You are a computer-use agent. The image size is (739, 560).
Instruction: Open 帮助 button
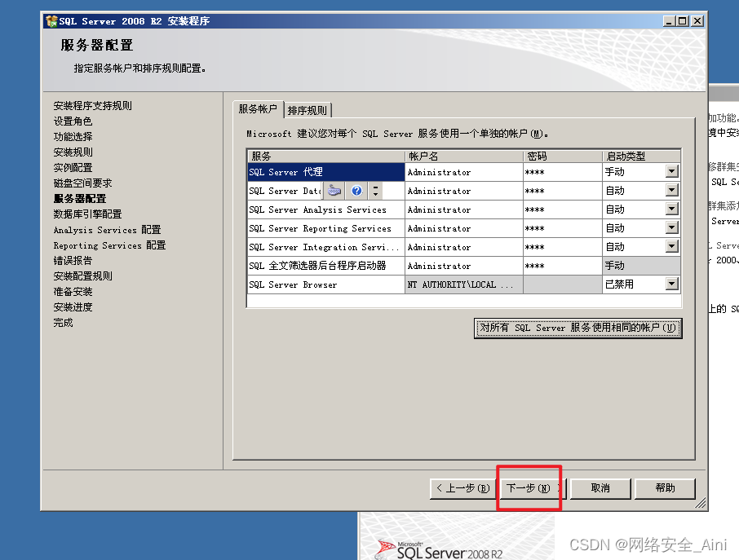point(665,488)
